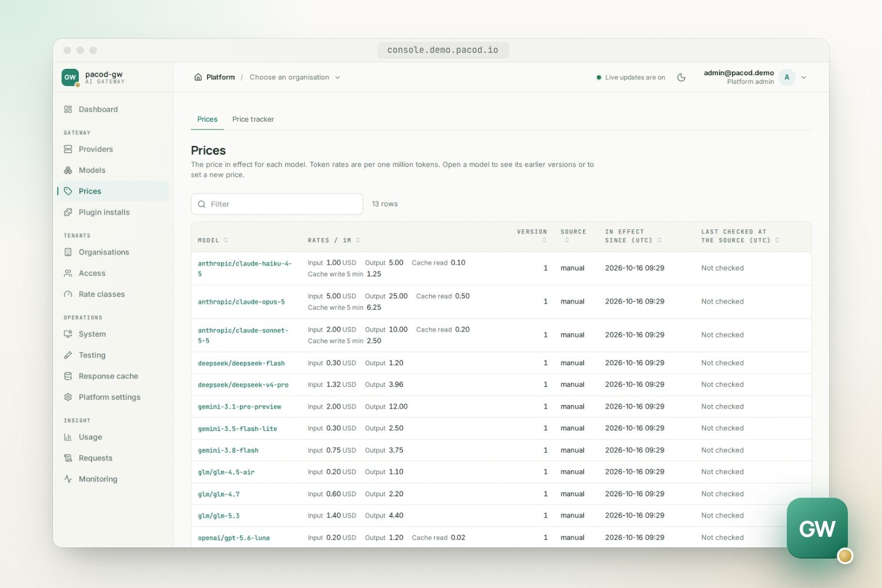Open the deepseek/deepseek-flash model link
The width and height of the screenshot is (882, 588).
coord(241,363)
